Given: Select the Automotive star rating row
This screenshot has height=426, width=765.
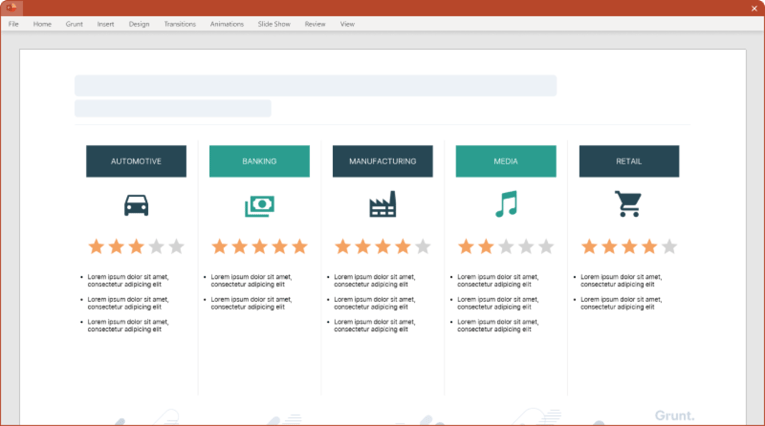Looking at the screenshot, I should click(x=136, y=246).
